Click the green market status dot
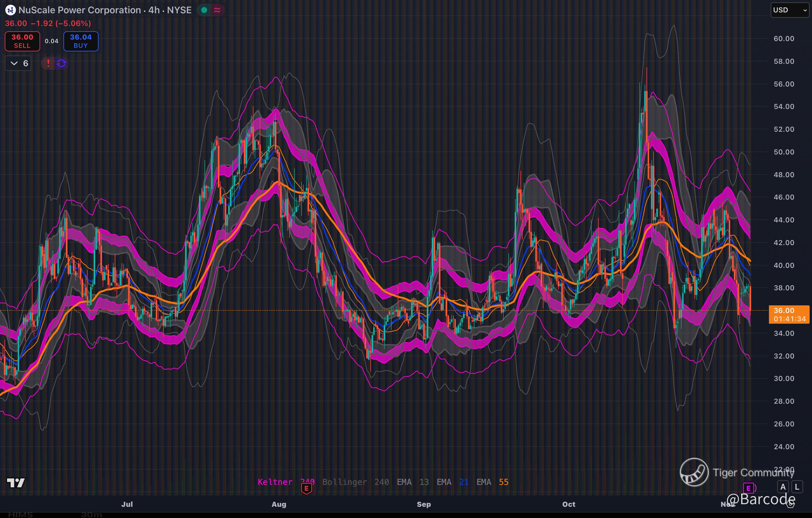This screenshot has height=518, width=812. tap(204, 10)
